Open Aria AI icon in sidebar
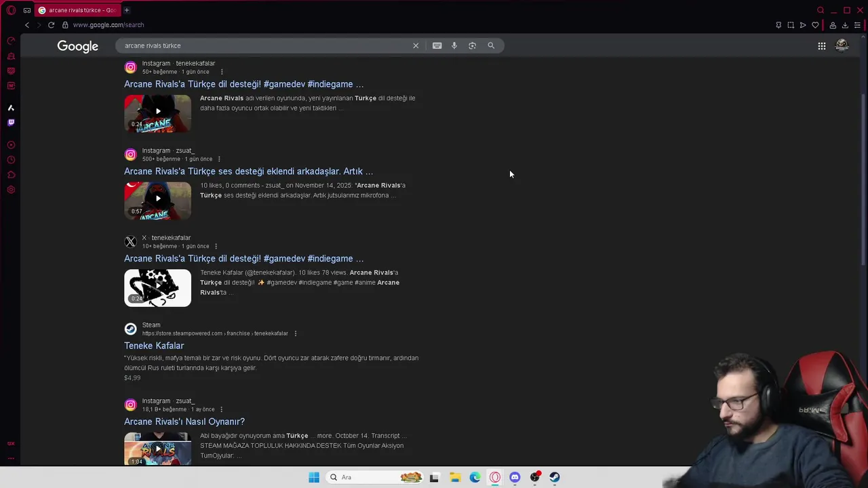The image size is (868, 488). (11, 108)
